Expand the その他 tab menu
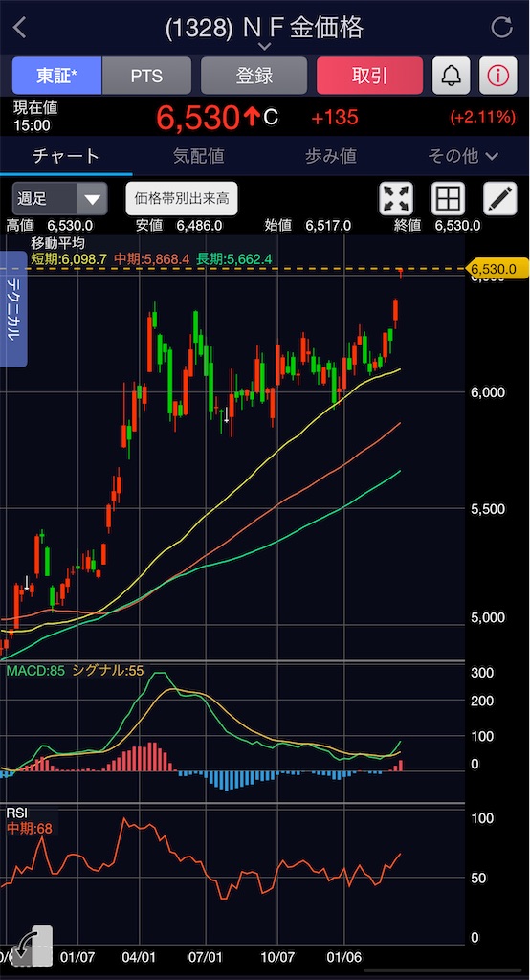This screenshot has width=530, height=980. tap(463, 156)
